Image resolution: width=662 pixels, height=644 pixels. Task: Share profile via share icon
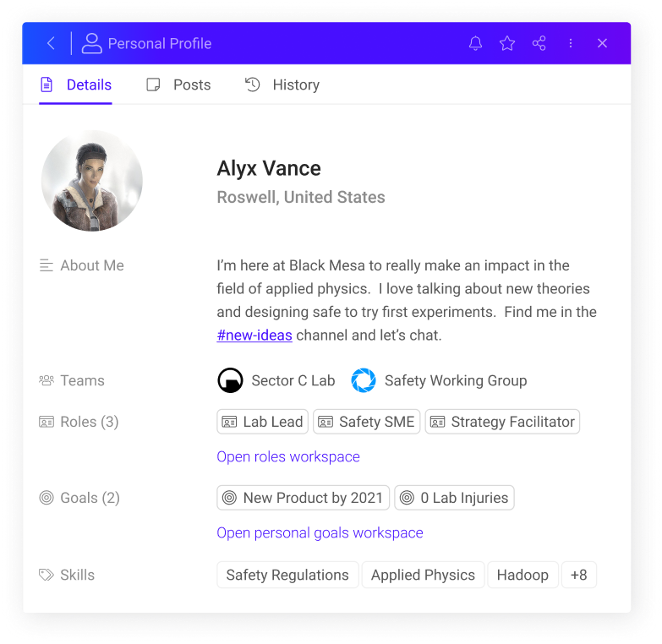point(539,43)
